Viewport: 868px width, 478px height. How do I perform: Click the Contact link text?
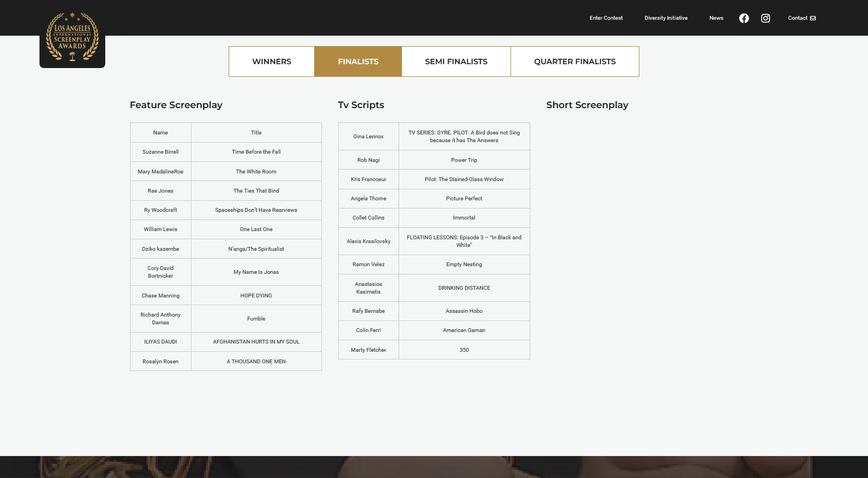click(x=797, y=18)
